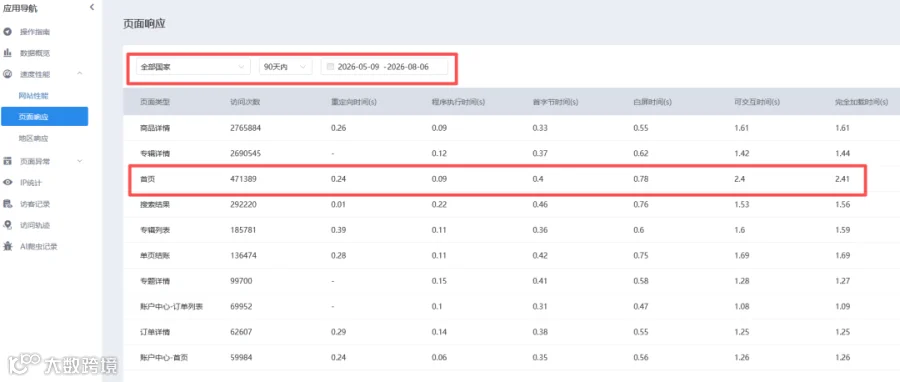The height and width of the screenshot is (382, 900).
Task: Click the 首字节时间(s) column header
Action: click(x=555, y=102)
